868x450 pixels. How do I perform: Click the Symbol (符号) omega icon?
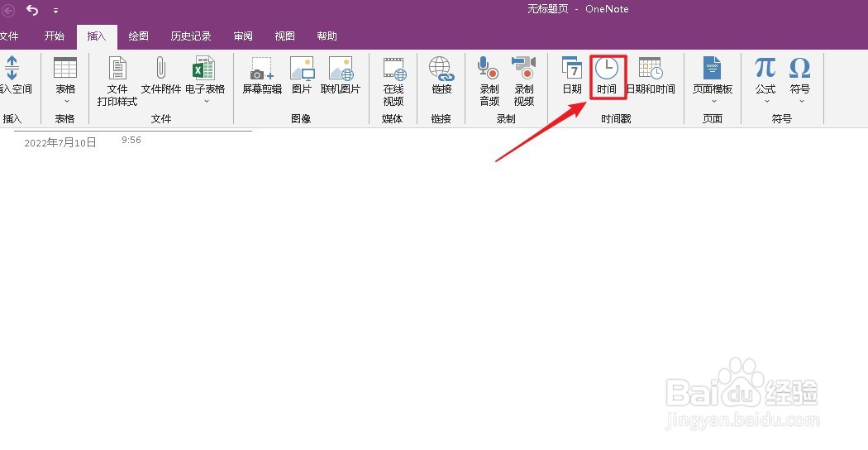799,68
